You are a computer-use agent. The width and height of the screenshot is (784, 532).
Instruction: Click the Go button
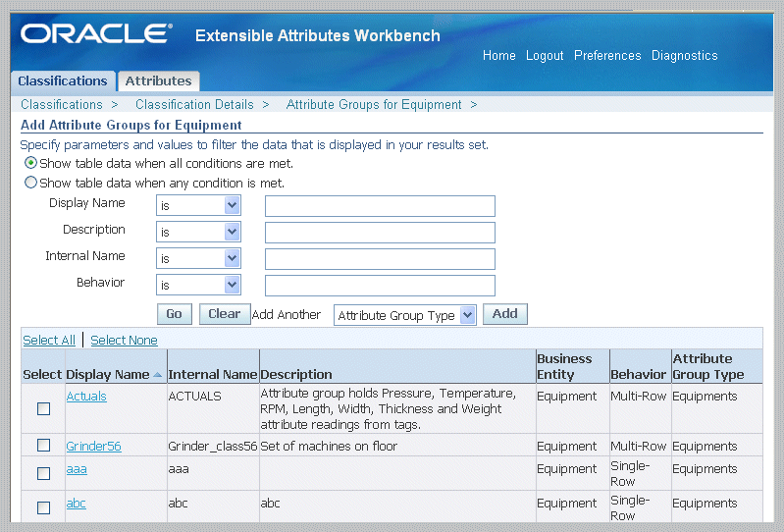point(174,314)
